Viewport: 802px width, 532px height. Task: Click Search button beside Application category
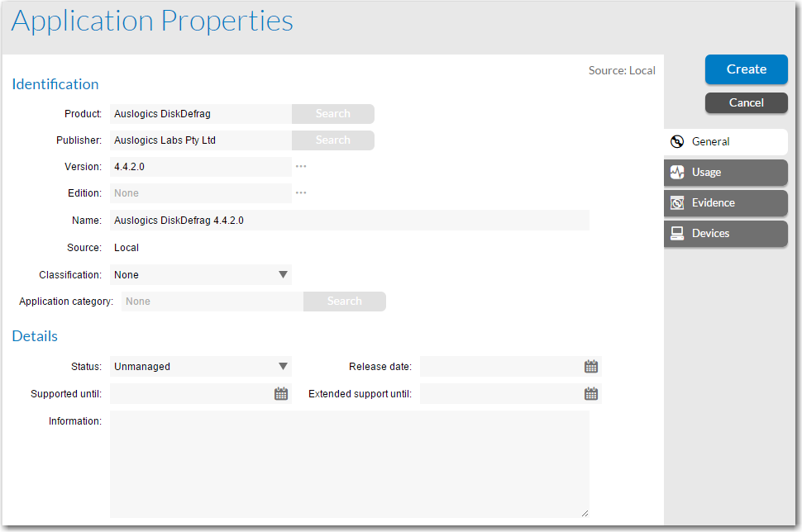pos(345,301)
